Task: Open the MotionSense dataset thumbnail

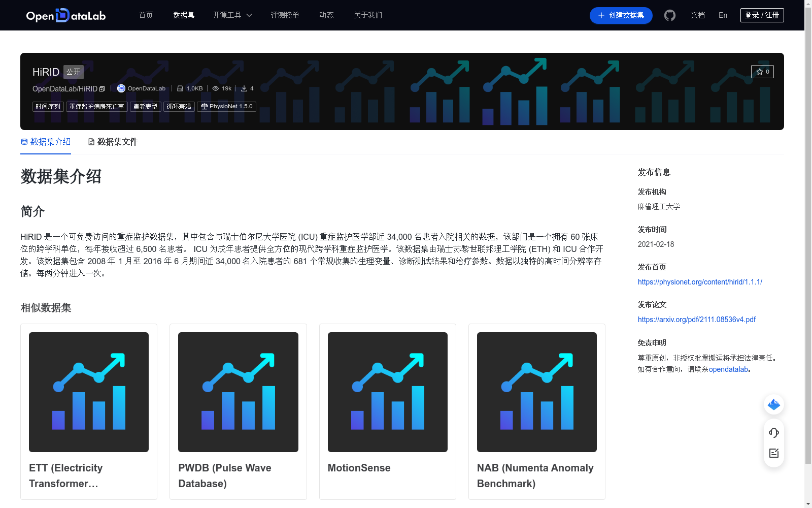Action: (388, 392)
